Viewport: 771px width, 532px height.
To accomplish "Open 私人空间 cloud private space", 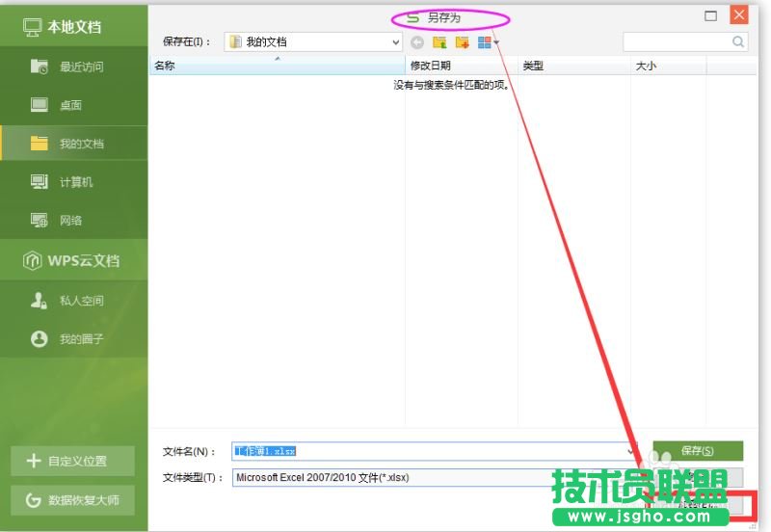I will [74, 301].
